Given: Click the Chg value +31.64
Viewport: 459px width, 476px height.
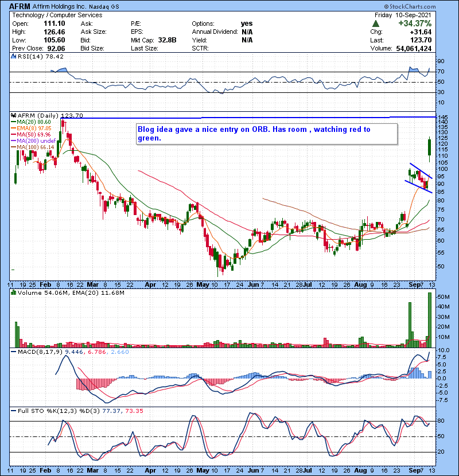Looking at the screenshot, I should coord(421,32).
